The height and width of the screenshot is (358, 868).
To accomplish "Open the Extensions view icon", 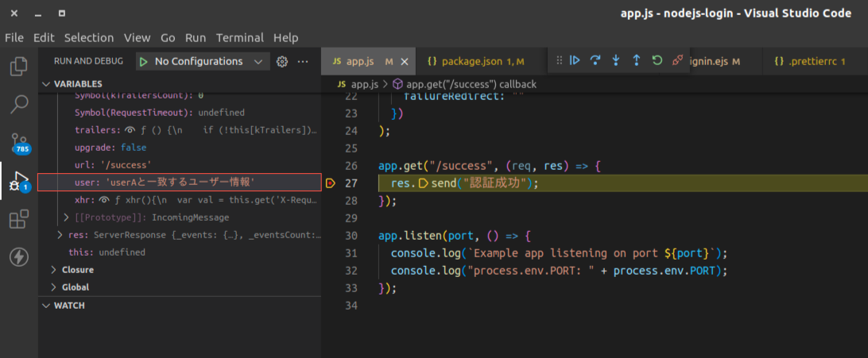I will click(x=19, y=219).
